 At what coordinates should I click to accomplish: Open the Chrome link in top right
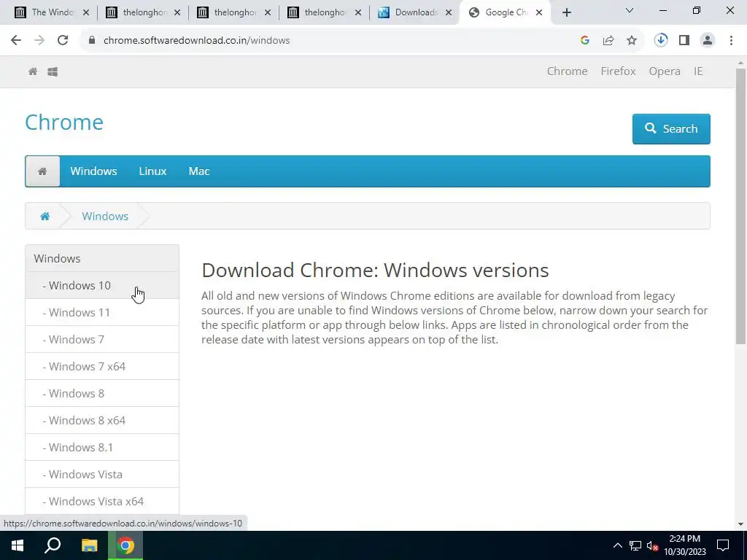pyautogui.click(x=567, y=71)
